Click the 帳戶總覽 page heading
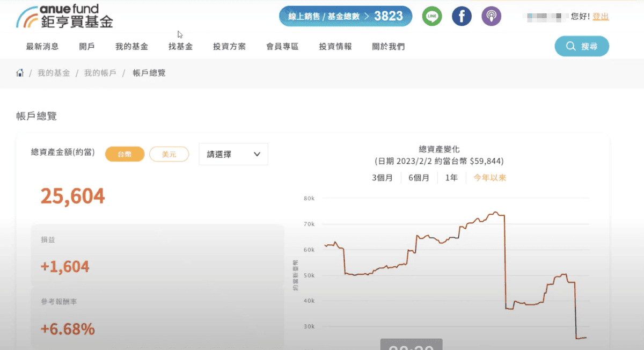Image resolution: width=644 pixels, height=350 pixels. [x=36, y=116]
